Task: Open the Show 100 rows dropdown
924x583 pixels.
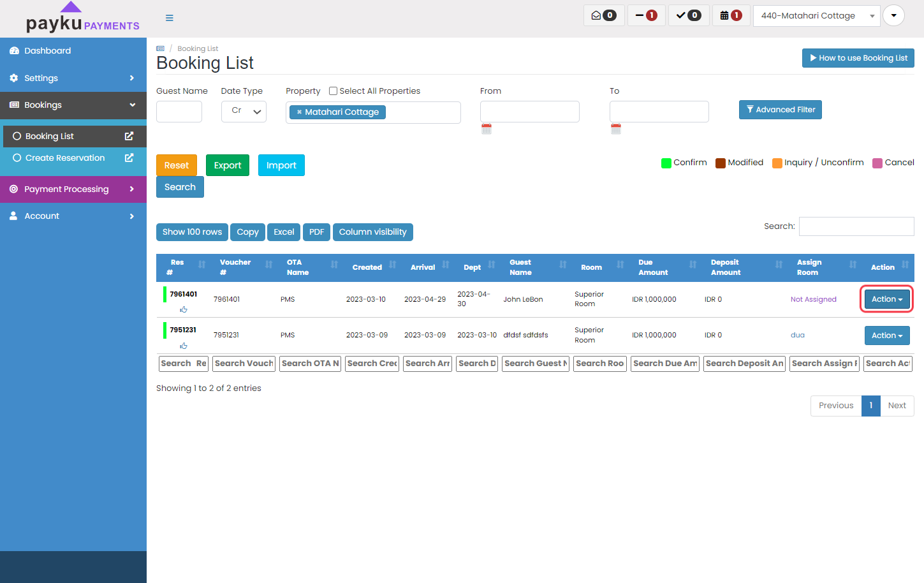Action: pos(192,232)
